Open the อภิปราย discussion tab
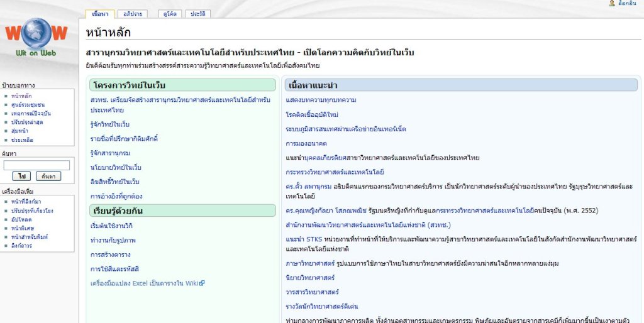Viewport: 644px width, 323px height. [x=133, y=13]
